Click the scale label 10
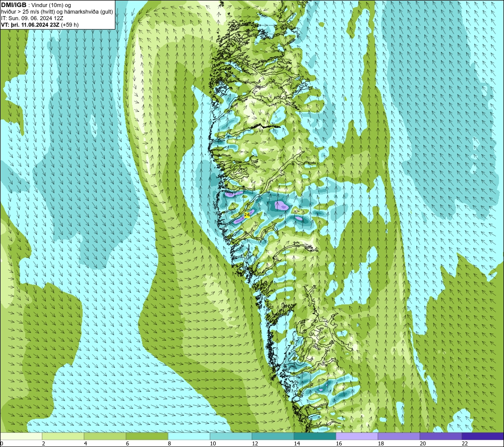504x447 pixels. 213,443
